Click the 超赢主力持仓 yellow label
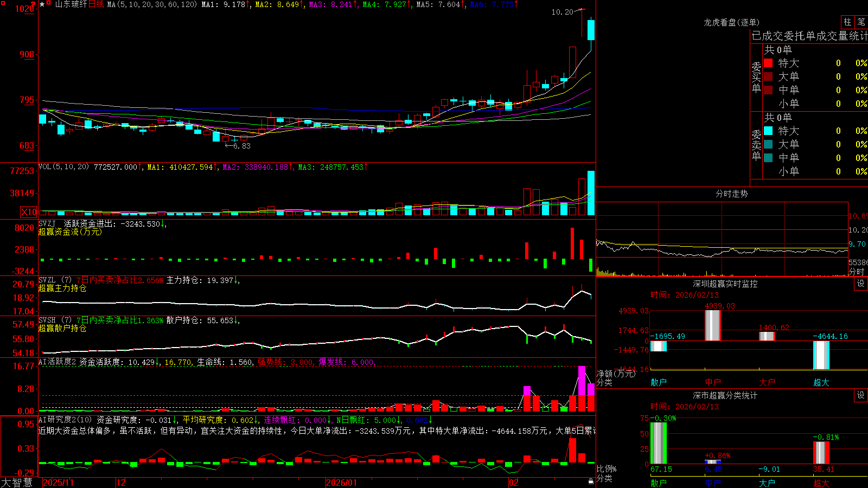868x488 pixels. coord(62,288)
